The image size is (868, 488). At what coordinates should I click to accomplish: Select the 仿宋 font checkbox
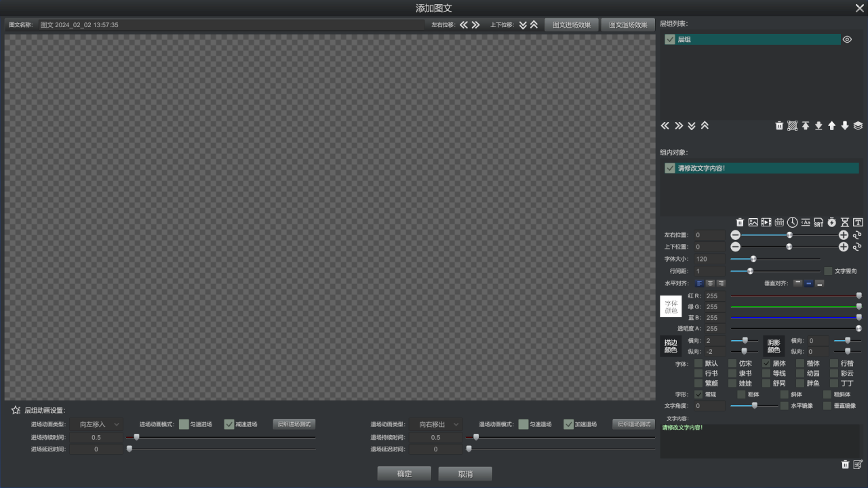[x=732, y=363]
